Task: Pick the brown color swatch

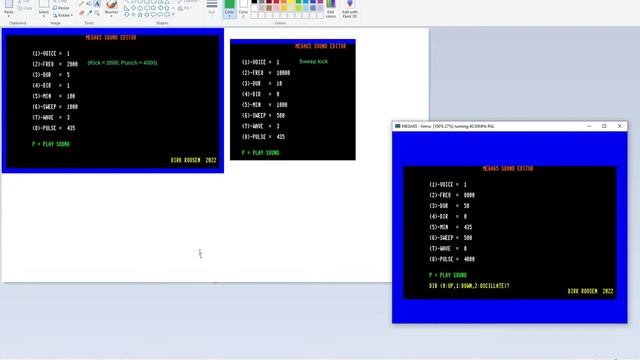Action: pyautogui.click(x=269, y=8)
